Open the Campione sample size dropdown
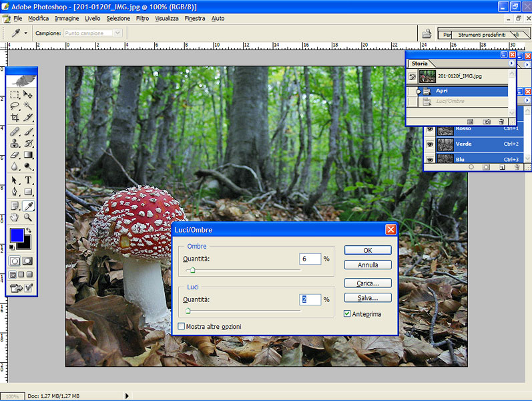The width and height of the screenshot is (532, 401). pyautogui.click(x=117, y=33)
